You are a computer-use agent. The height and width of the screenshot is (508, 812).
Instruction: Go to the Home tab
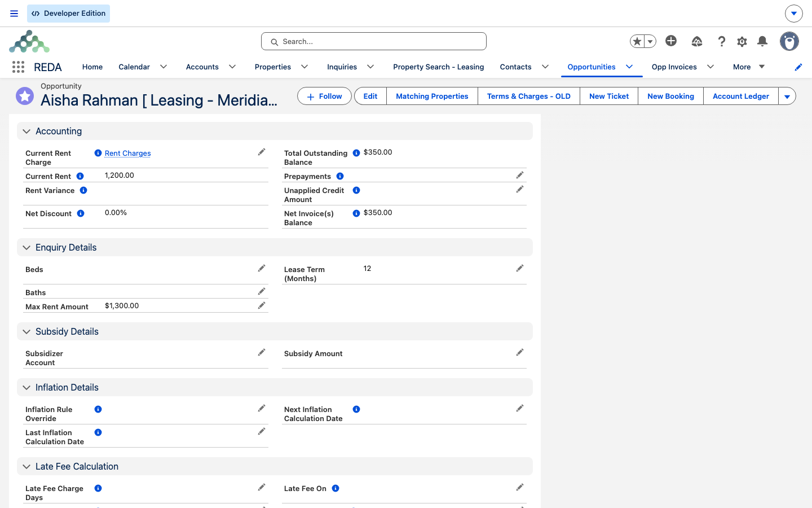(x=92, y=67)
